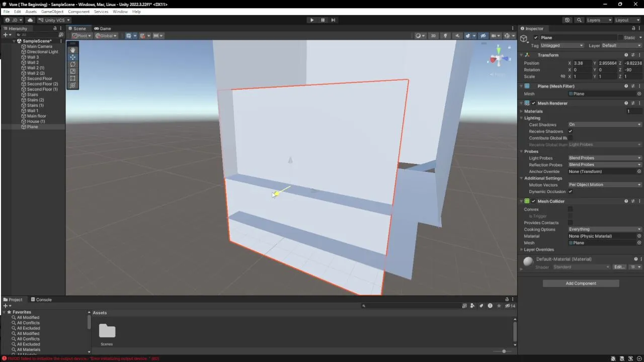The width and height of the screenshot is (644, 362).
Task: Select the Move tool
Action: 73,57
